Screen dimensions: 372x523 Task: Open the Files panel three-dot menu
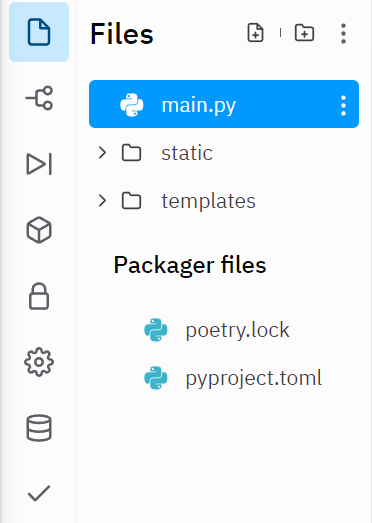tap(343, 33)
